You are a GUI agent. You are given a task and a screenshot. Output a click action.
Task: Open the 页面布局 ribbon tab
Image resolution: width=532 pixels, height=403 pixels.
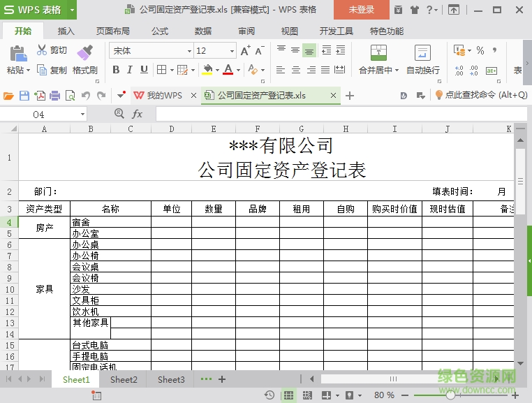[113, 31]
